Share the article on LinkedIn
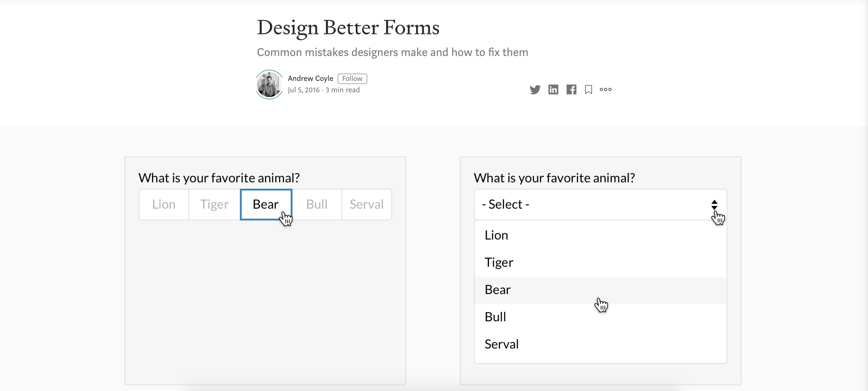The width and height of the screenshot is (868, 391). tap(553, 89)
